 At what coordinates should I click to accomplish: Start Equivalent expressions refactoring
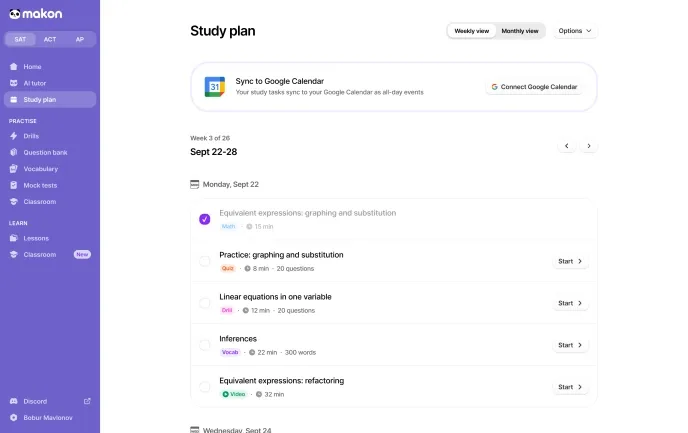tap(570, 387)
